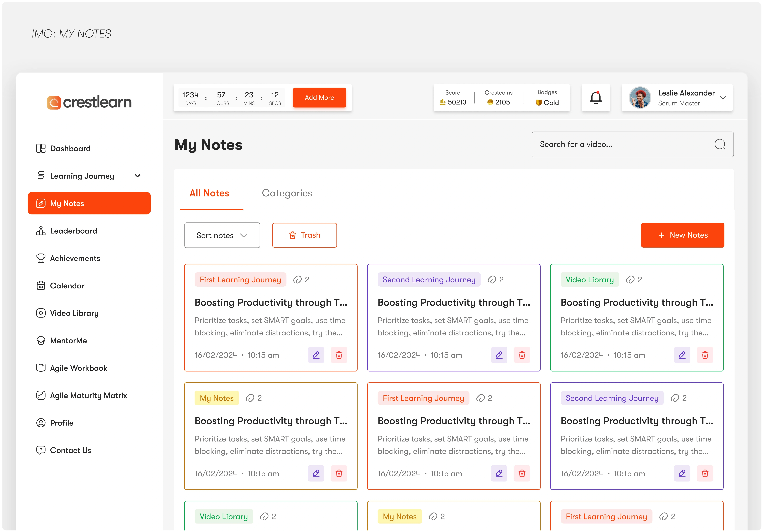The width and height of the screenshot is (763, 532).
Task: Create note with New Notes button
Action: pyautogui.click(x=683, y=235)
